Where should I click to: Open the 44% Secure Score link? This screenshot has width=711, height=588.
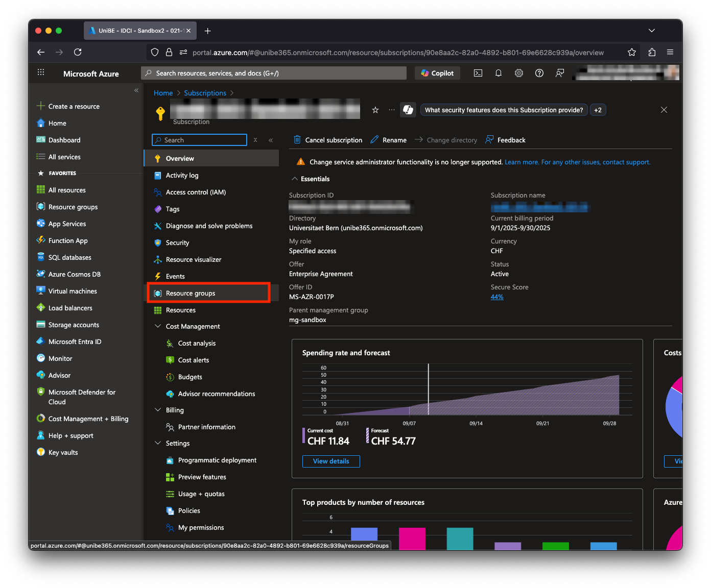496,297
